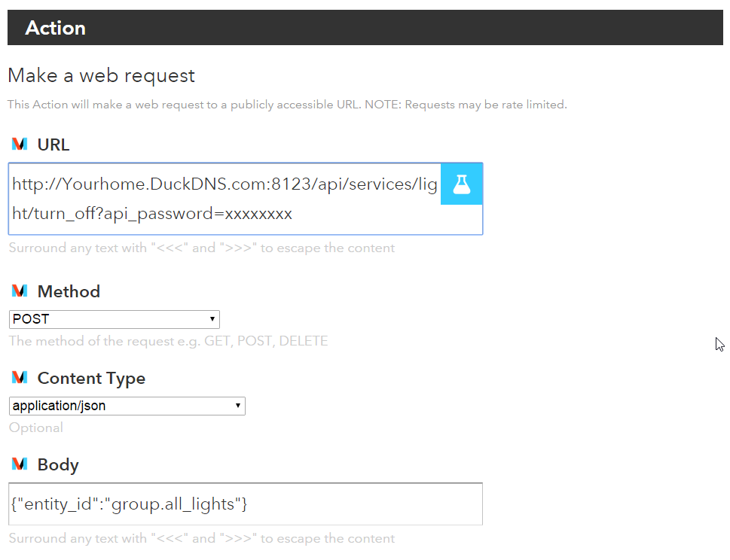The width and height of the screenshot is (730, 560).
Task: Click the Content Type dropdown arrow
Action: click(x=237, y=406)
